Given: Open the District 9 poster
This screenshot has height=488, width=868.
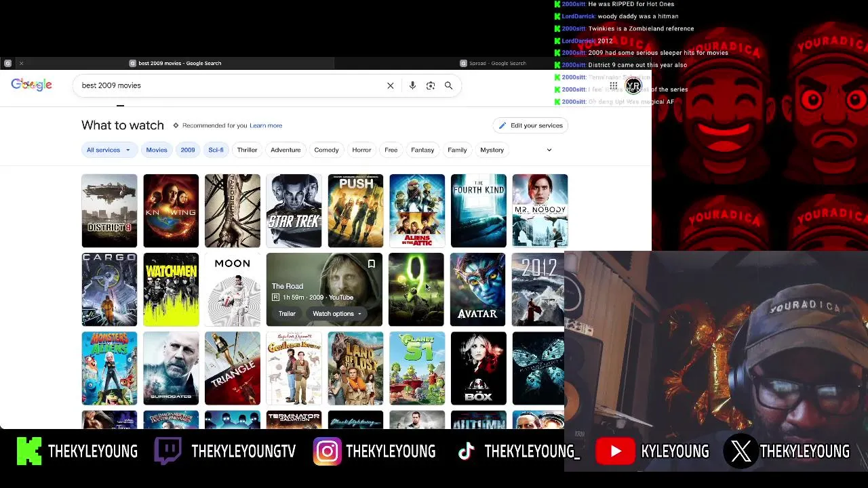Looking at the screenshot, I should point(109,211).
